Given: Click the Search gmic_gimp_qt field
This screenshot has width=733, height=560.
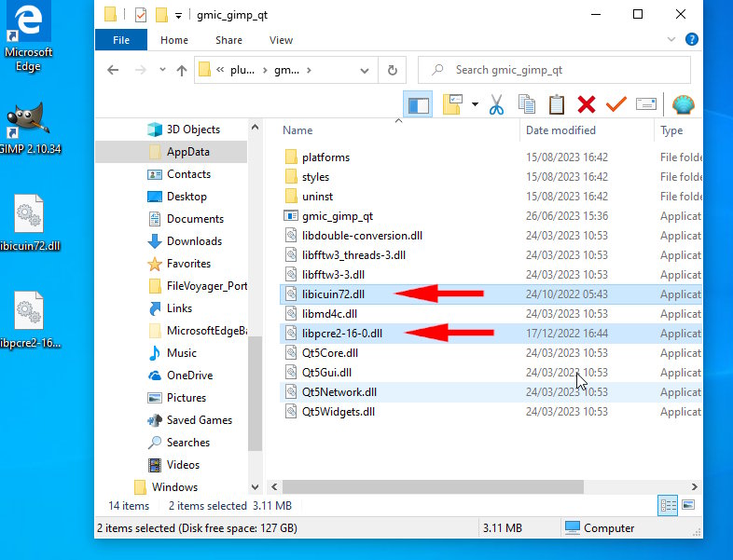Looking at the screenshot, I should click(554, 70).
